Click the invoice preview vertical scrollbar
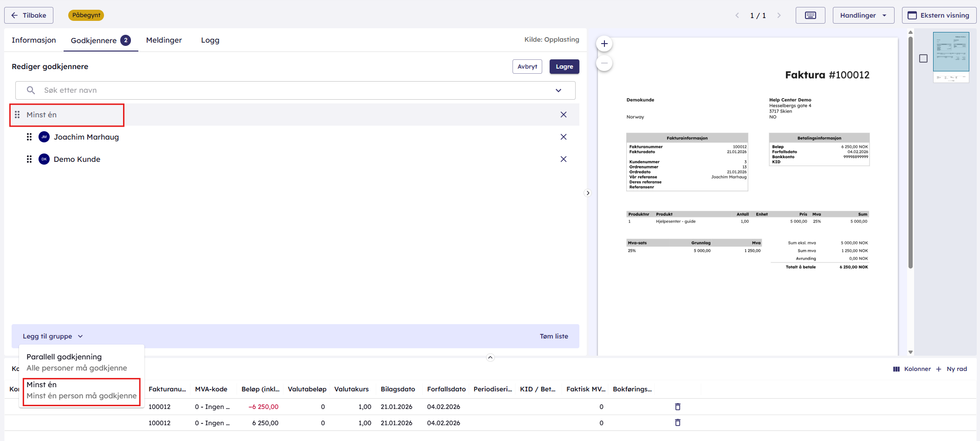Image resolution: width=980 pixels, height=441 pixels. (x=910, y=153)
